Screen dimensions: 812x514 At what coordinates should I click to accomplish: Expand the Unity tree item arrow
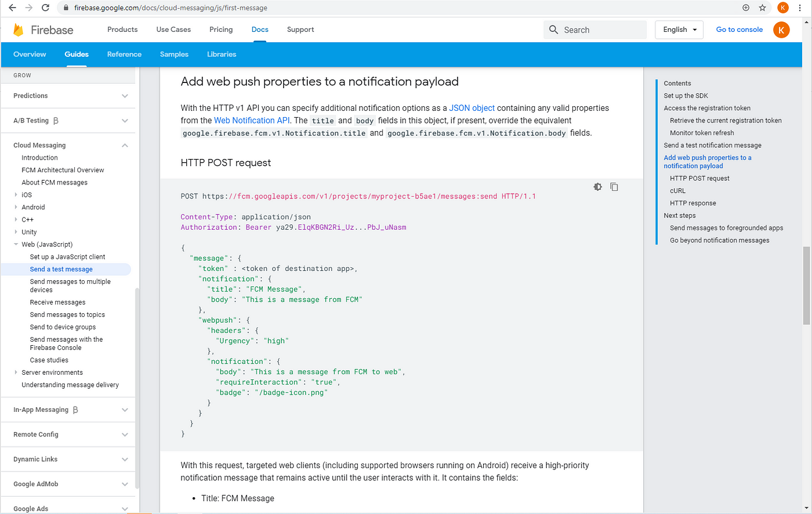click(16, 232)
